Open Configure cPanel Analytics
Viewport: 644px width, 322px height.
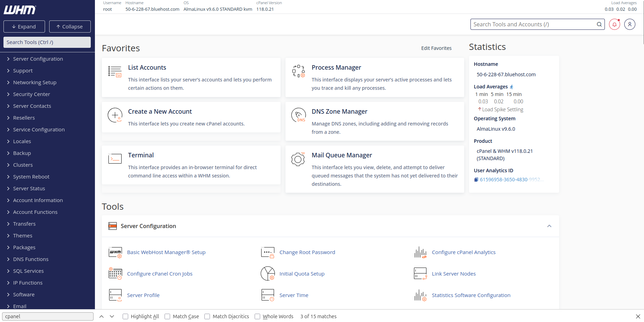[x=464, y=252]
